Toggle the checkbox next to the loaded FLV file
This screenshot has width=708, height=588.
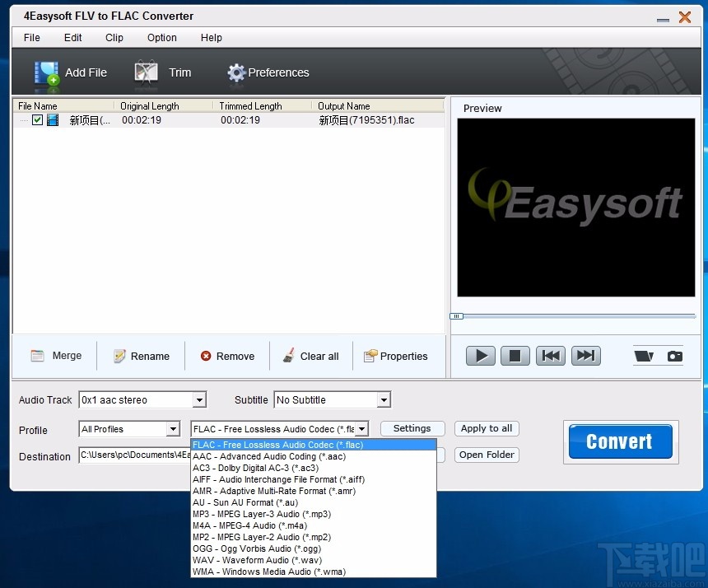pyautogui.click(x=37, y=119)
